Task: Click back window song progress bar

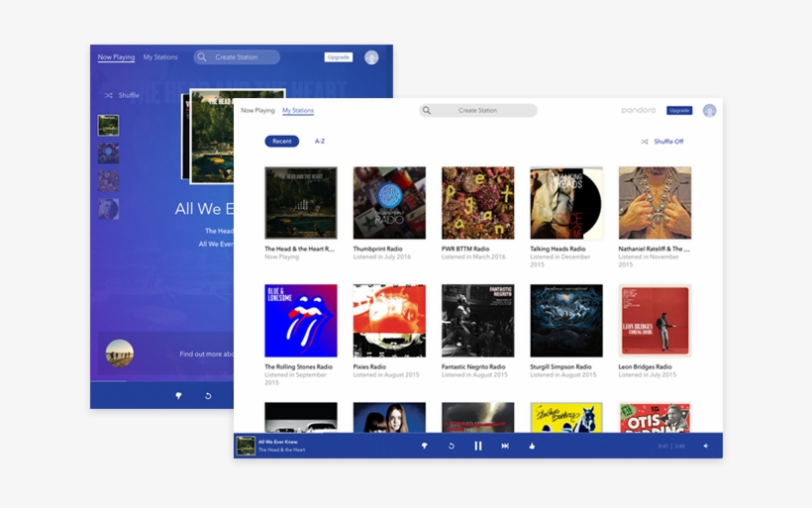Action: pos(161,381)
